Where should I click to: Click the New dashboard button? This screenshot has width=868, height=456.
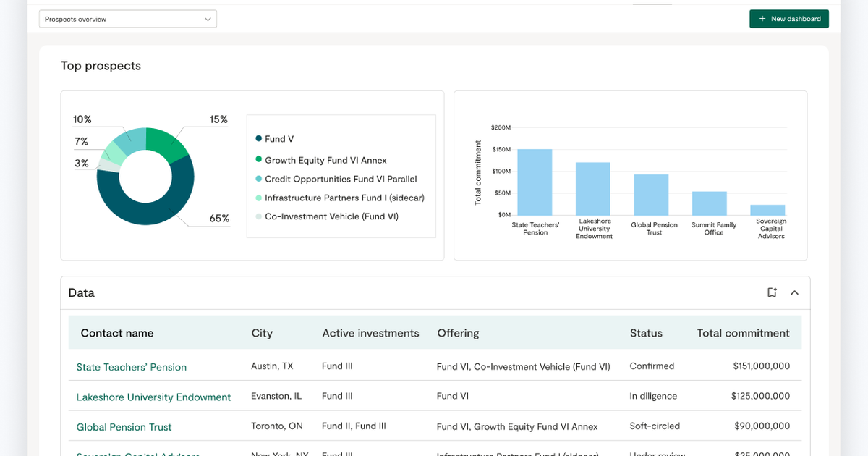click(789, 19)
